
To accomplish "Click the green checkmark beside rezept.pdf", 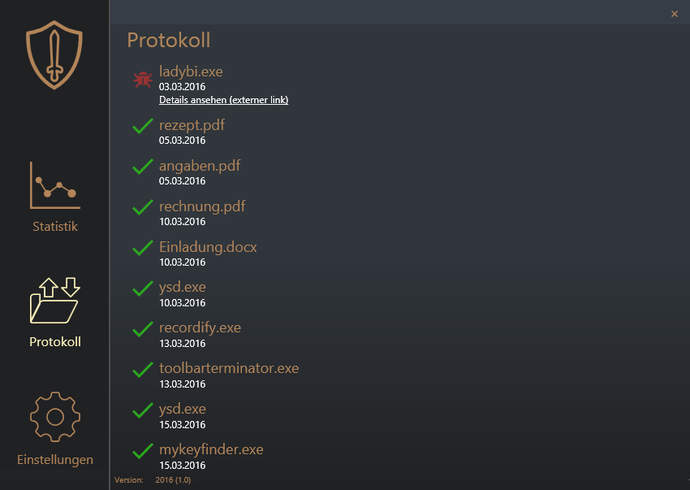I will coord(142,127).
